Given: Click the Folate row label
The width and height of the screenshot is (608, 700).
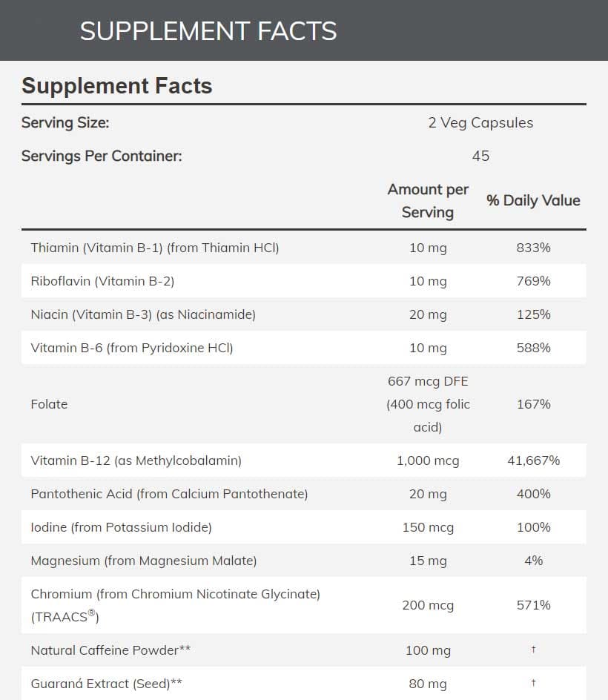Looking at the screenshot, I should pos(49,404).
